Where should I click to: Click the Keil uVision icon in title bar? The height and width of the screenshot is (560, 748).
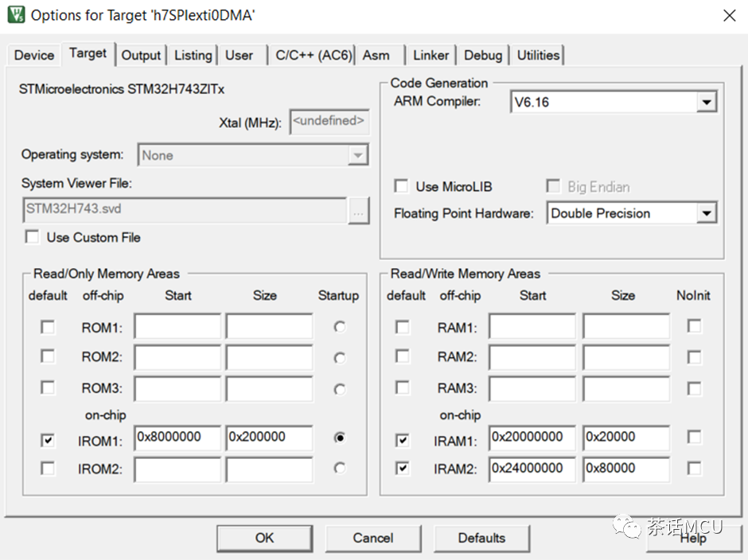(16, 15)
